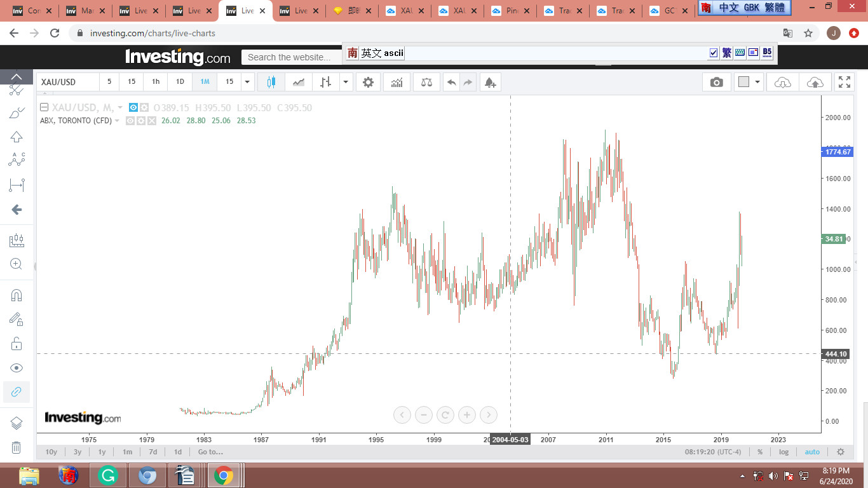Screen dimensions: 868x488
Task: Toggle auto scale on price axis
Action: pyautogui.click(x=812, y=452)
